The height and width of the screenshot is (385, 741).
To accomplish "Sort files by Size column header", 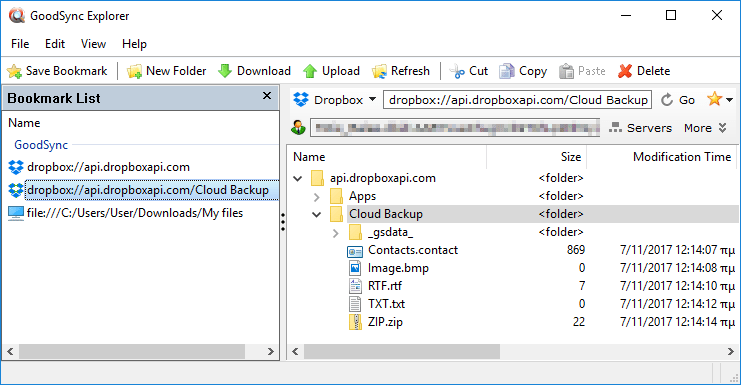I will (x=537, y=157).
